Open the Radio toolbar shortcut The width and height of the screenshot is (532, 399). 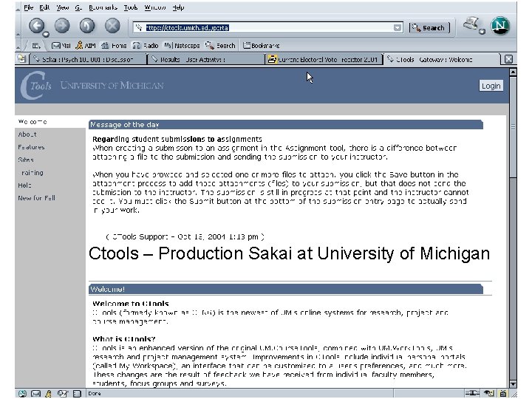point(146,46)
